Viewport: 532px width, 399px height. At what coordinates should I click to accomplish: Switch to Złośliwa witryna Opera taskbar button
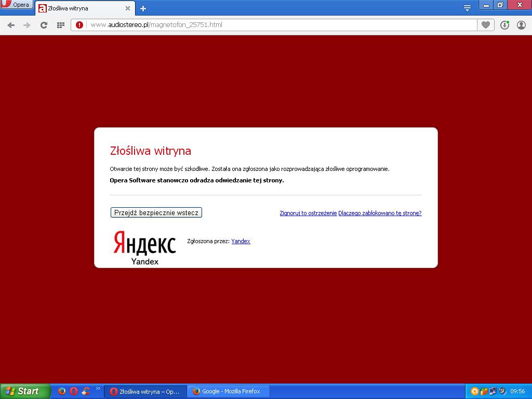pyautogui.click(x=145, y=392)
